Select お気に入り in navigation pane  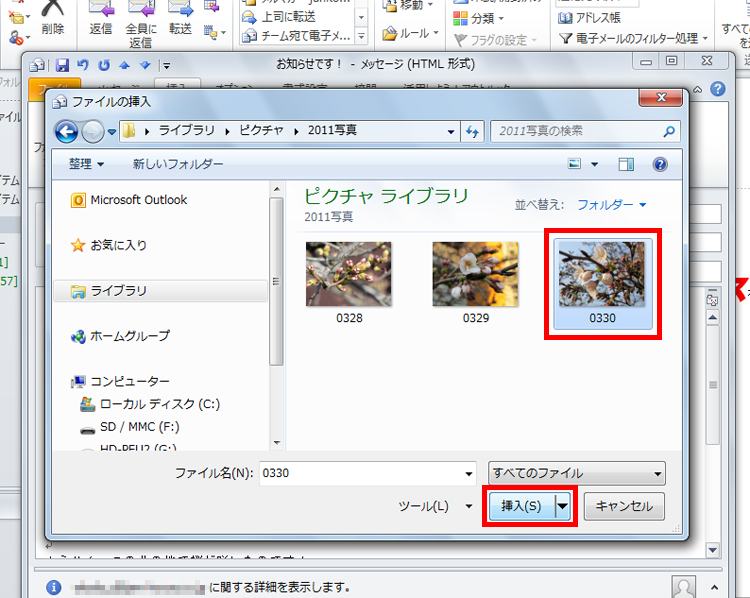click(x=109, y=245)
